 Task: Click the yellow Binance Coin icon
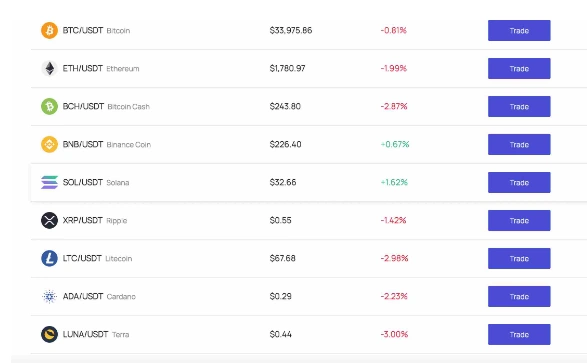coord(49,144)
